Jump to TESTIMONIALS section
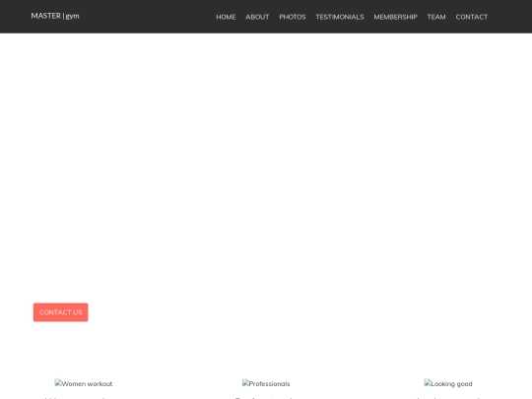The width and height of the screenshot is (532, 399). click(x=340, y=17)
